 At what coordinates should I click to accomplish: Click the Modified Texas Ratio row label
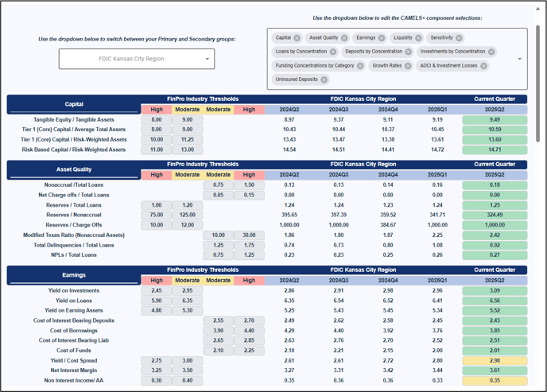coord(75,235)
